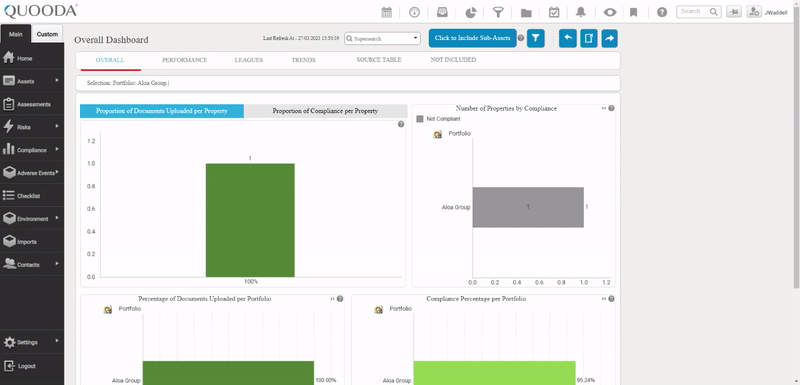Screen dimensions: 800x385
Task: Expand the Assets submenu arrow
Action: [57, 80]
